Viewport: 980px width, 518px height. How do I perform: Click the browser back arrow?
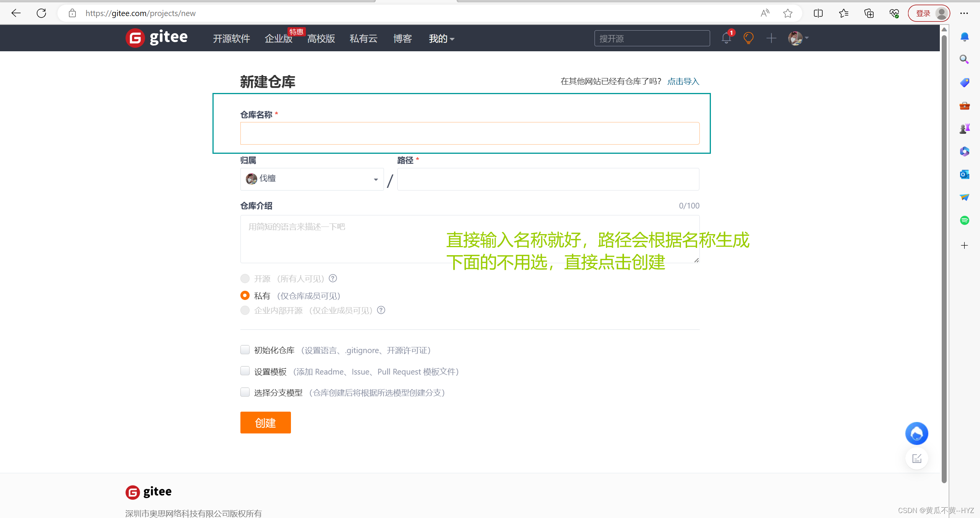point(16,13)
